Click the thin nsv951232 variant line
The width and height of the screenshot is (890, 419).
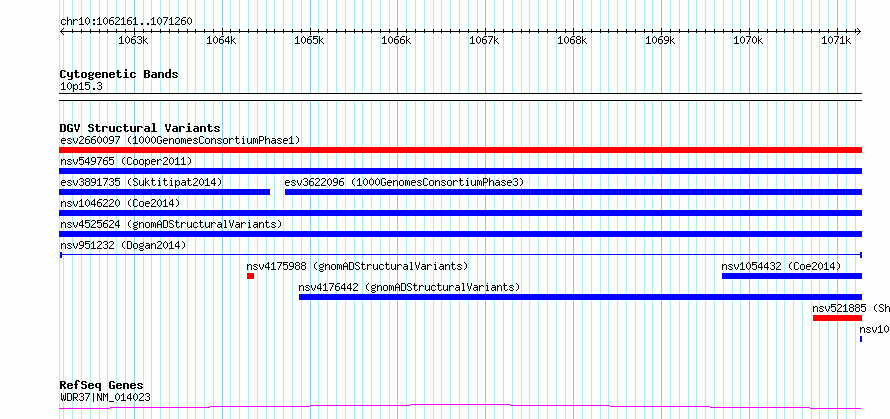pyautogui.click(x=460, y=255)
